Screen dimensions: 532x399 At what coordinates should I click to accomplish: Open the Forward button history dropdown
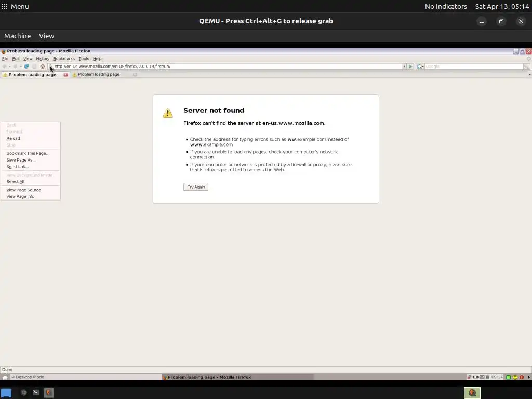pyautogui.click(x=21, y=66)
